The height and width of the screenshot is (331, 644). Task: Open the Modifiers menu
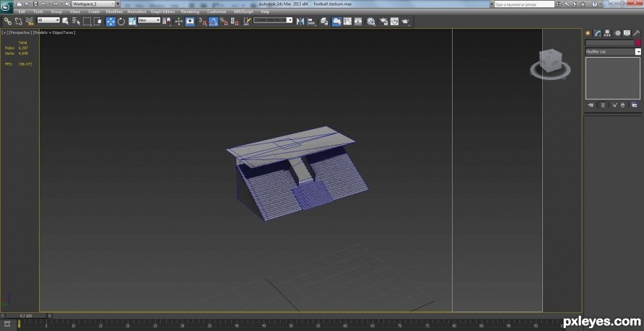click(x=114, y=12)
